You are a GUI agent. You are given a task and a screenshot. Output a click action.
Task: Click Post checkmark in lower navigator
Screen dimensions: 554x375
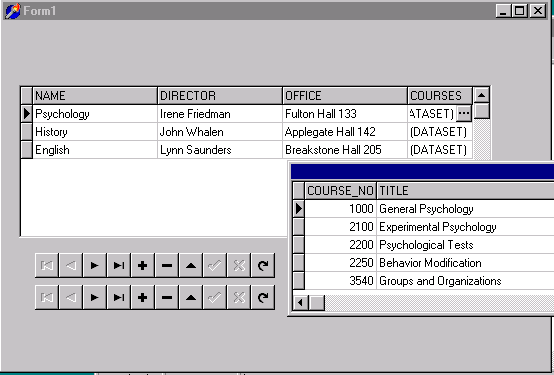(x=215, y=297)
